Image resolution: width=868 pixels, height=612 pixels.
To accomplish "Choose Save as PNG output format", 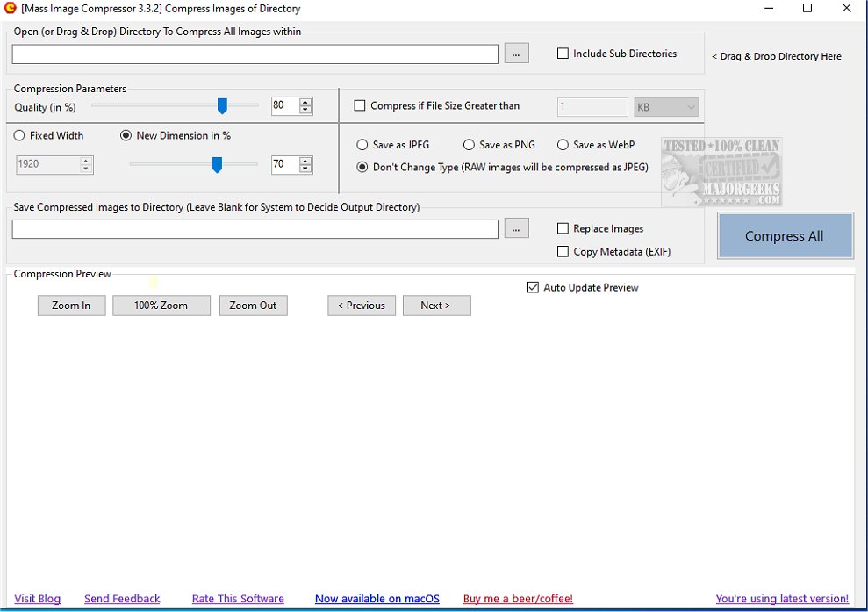I will pyautogui.click(x=469, y=145).
